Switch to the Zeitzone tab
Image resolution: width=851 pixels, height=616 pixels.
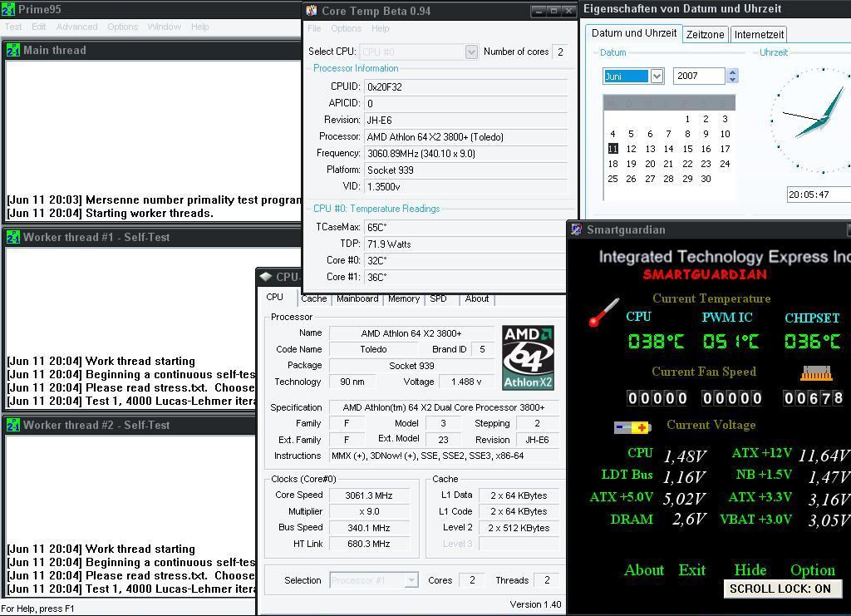click(x=705, y=35)
